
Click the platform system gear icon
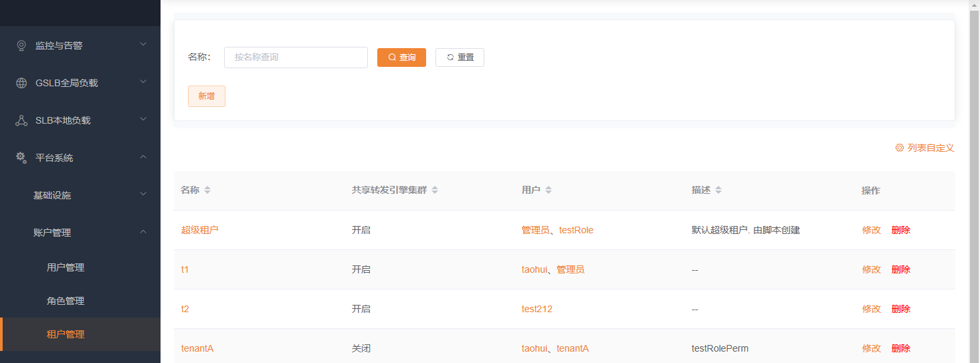(x=21, y=158)
